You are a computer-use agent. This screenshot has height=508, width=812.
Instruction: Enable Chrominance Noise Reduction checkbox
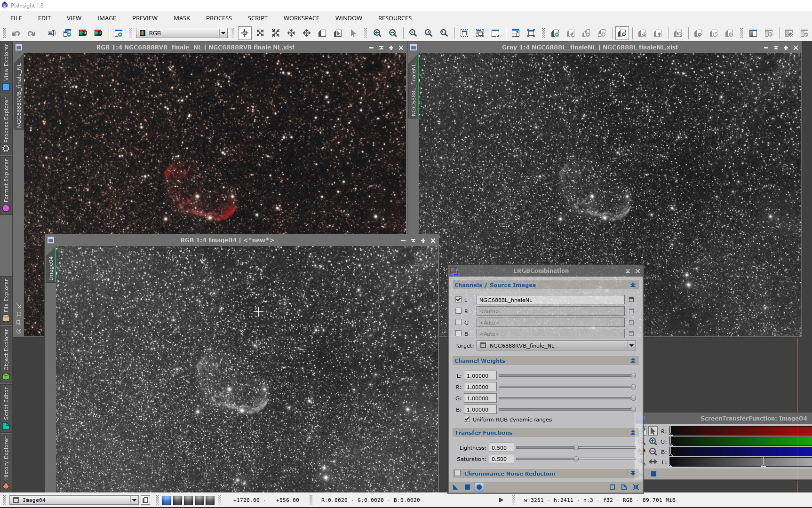click(x=458, y=473)
